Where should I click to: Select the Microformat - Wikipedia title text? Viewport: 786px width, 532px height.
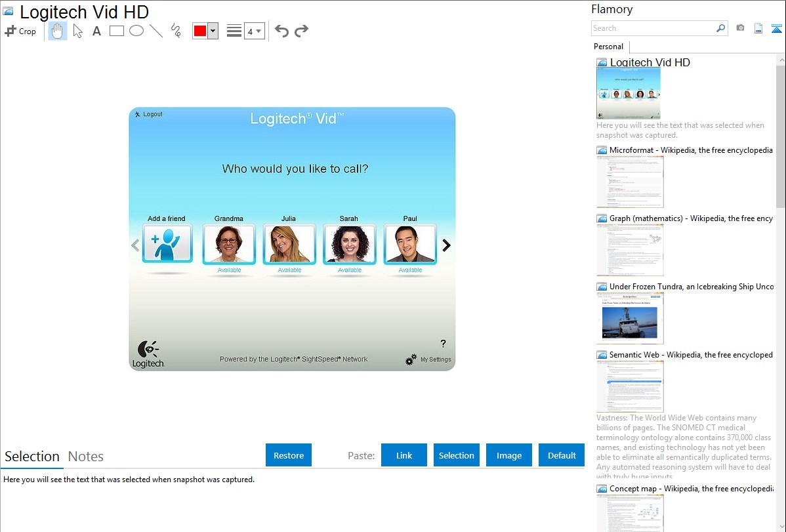click(x=691, y=150)
